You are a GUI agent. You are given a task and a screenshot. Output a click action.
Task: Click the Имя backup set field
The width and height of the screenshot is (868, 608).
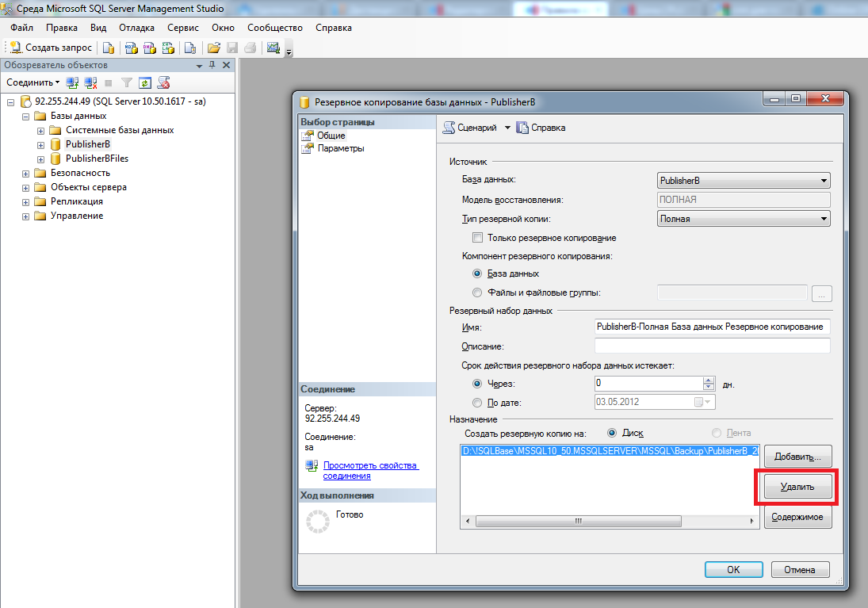point(713,327)
